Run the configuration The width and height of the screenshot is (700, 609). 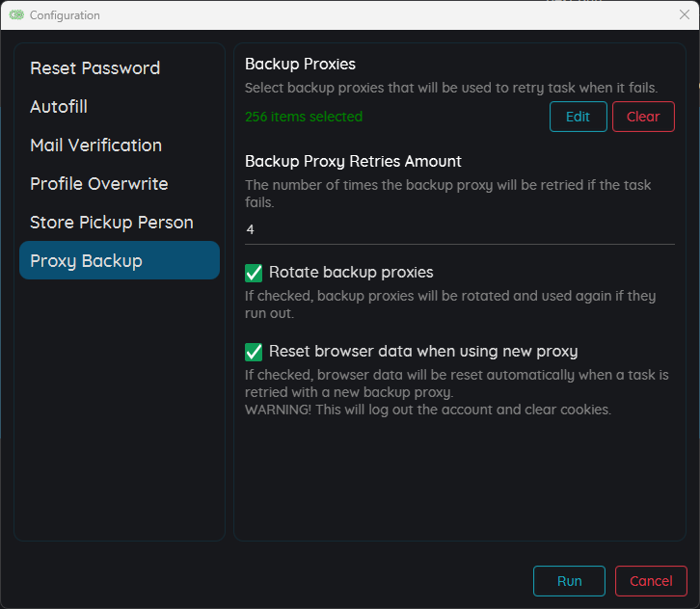coord(569,581)
